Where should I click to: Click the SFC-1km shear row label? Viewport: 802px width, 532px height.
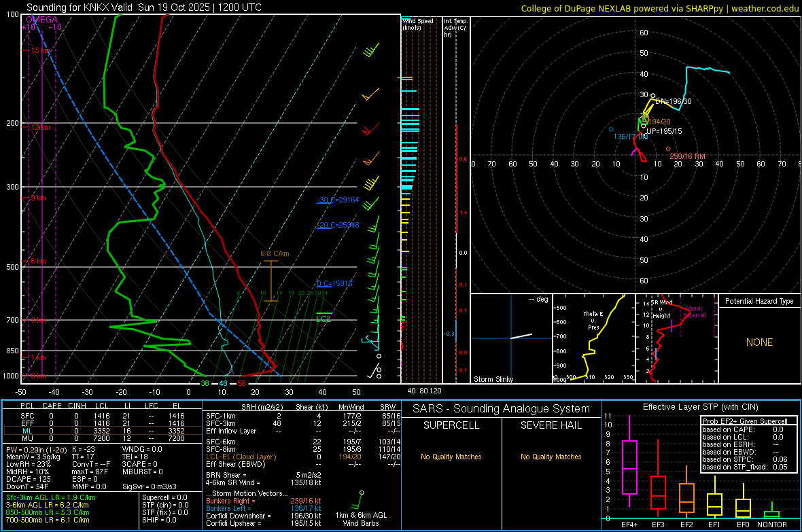pyautogui.click(x=220, y=416)
